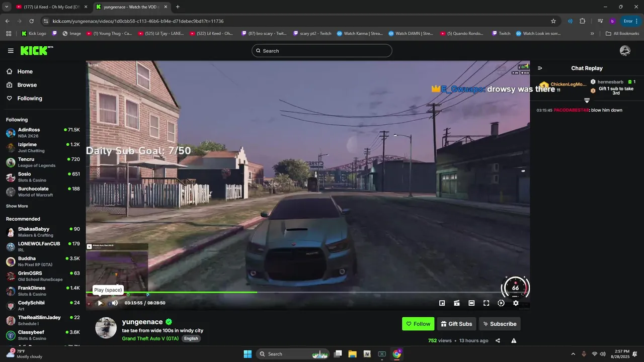Report the stream via the warning triangle icon

pyautogui.click(x=514, y=340)
